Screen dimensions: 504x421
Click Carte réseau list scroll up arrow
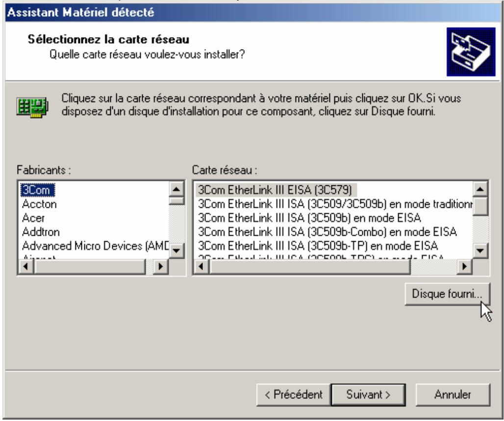(x=480, y=189)
